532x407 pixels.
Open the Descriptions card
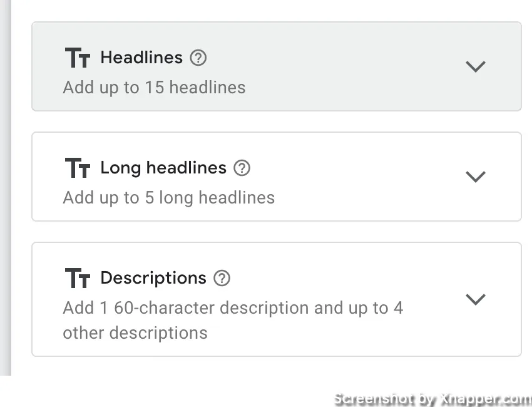(x=277, y=299)
